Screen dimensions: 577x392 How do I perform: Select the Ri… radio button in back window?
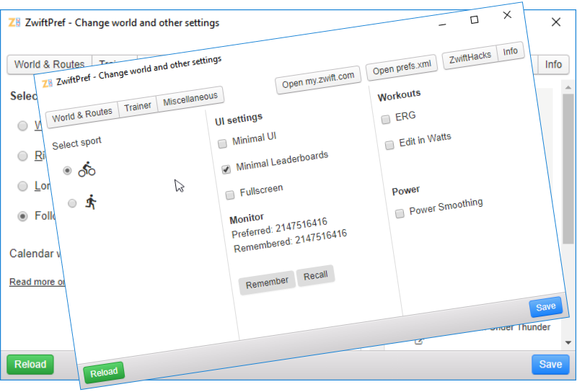tap(22, 156)
